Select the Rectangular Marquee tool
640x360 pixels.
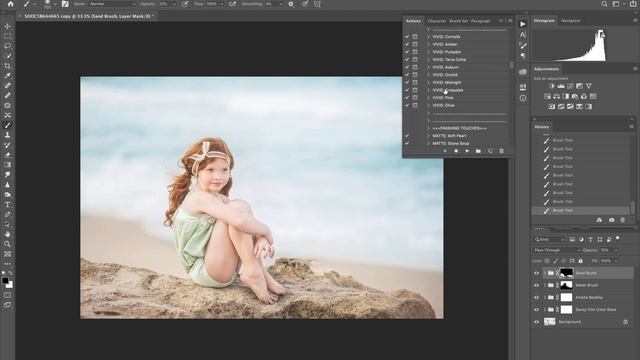7,36
